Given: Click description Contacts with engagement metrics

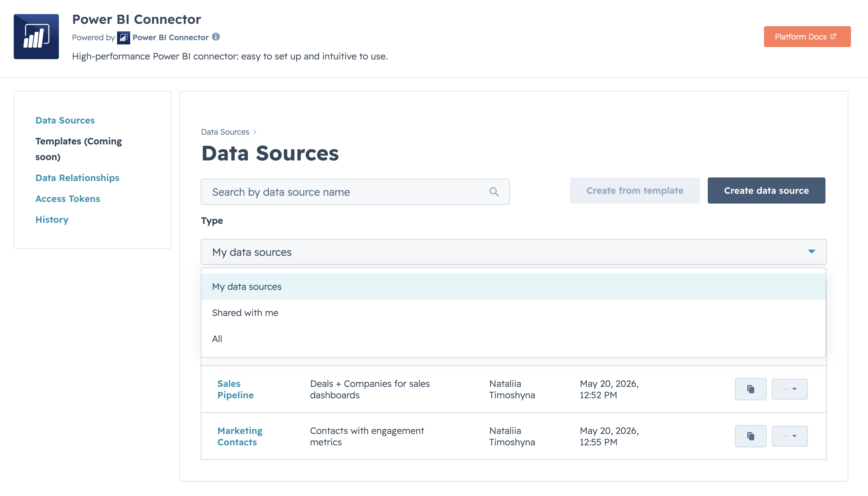Looking at the screenshot, I should 367,436.
